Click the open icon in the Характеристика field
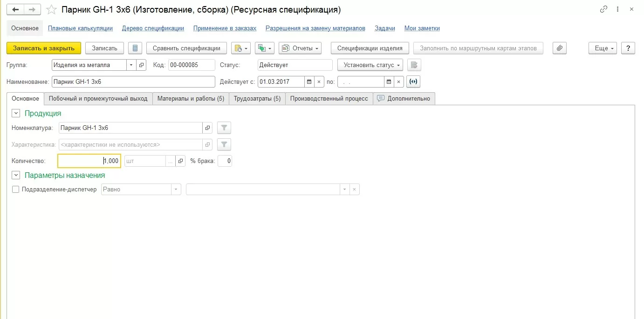The height and width of the screenshot is (319, 644). click(207, 145)
